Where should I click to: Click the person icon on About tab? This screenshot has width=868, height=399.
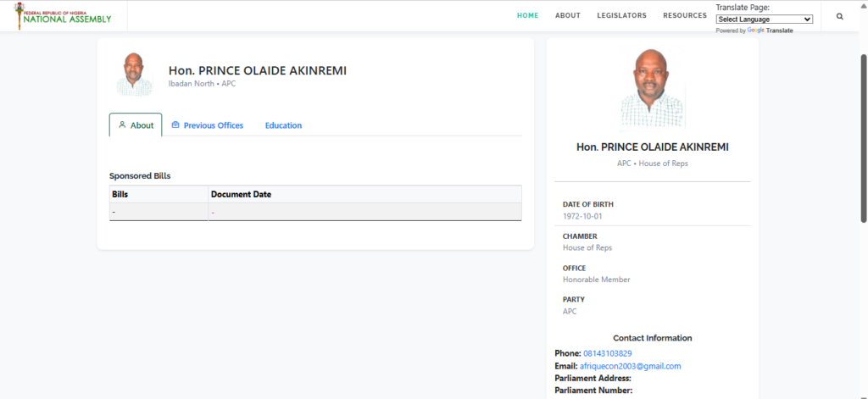click(x=122, y=125)
